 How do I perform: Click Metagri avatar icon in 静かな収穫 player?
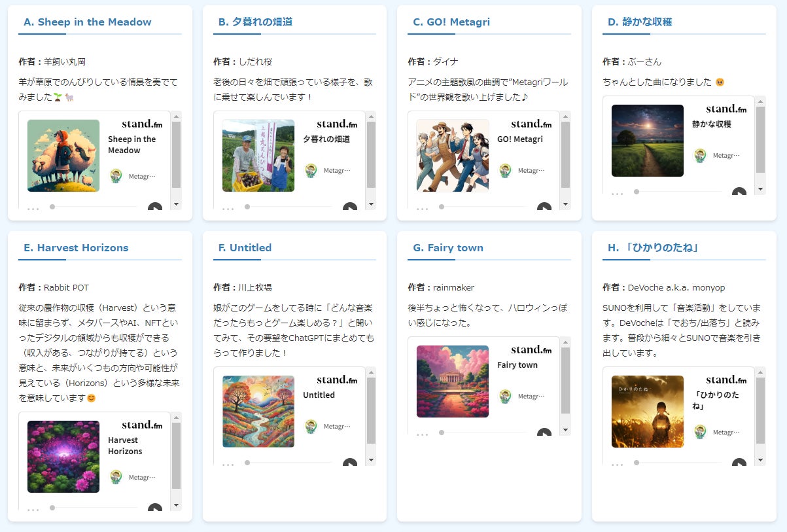pyautogui.click(x=700, y=155)
